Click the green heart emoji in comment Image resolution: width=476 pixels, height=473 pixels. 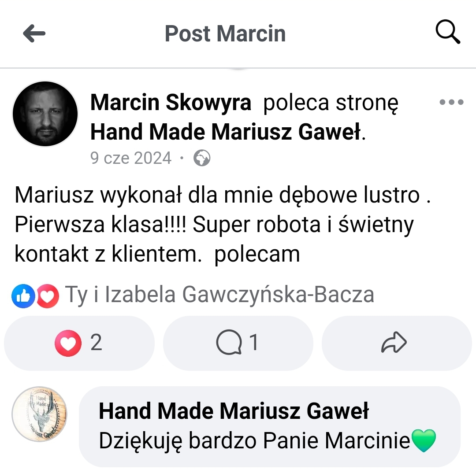424,440
